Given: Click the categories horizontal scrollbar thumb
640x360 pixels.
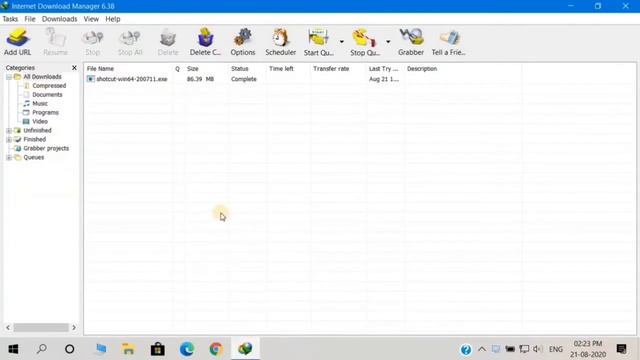Looking at the screenshot, I should (x=41, y=327).
